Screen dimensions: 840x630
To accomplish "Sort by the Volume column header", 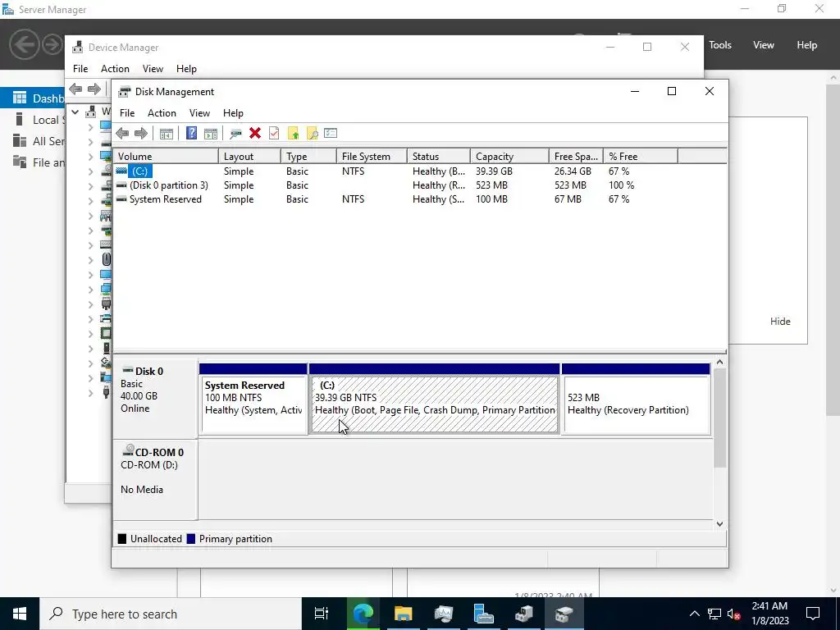I will 166,157.
